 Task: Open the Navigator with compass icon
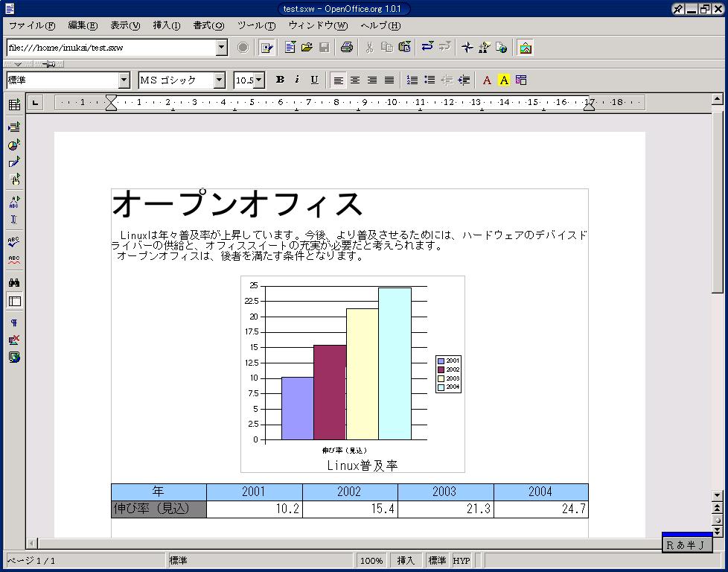click(467, 47)
